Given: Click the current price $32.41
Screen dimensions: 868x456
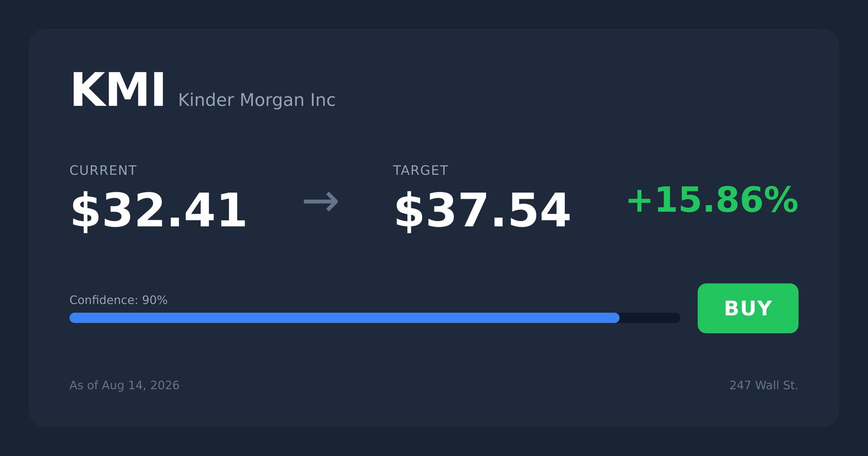Looking at the screenshot, I should click(158, 211).
